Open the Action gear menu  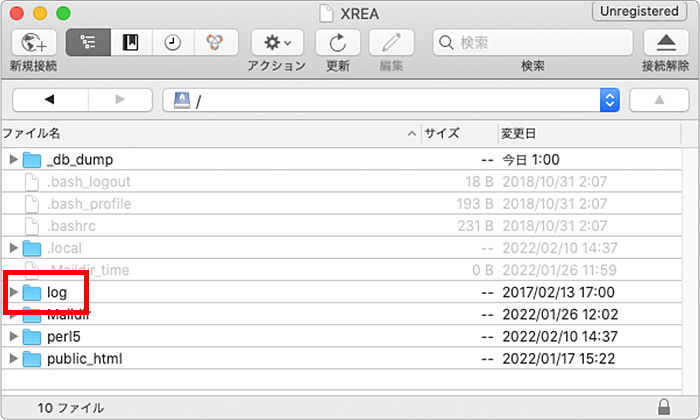pyautogui.click(x=277, y=42)
